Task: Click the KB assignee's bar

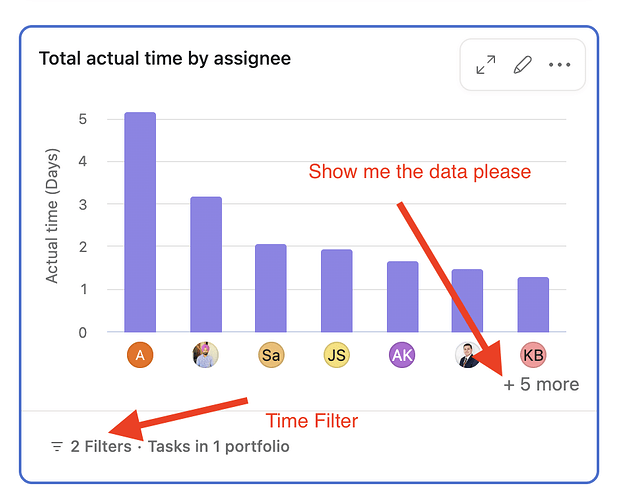Action: tap(533, 304)
